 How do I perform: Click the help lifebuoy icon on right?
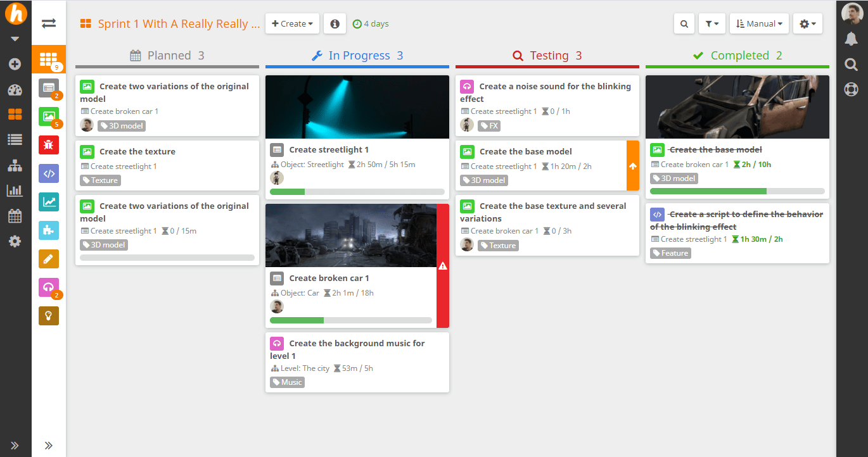[x=852, y=89]
